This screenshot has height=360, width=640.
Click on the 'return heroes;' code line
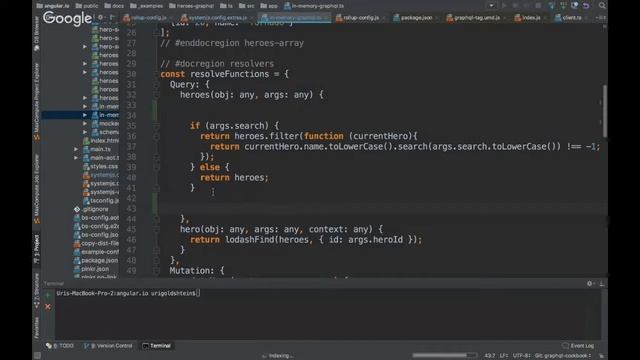[234, 178]
